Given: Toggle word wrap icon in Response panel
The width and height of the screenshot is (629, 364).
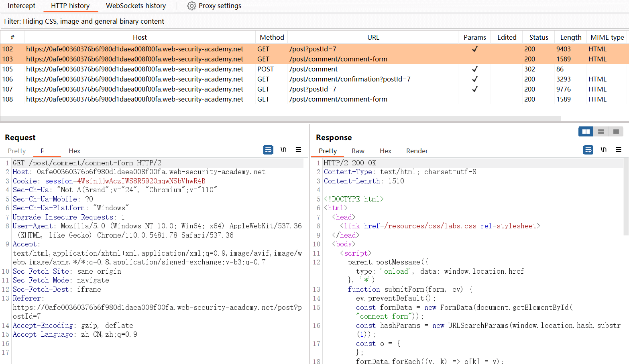Looking at the screenshot, I should (588, 150).
